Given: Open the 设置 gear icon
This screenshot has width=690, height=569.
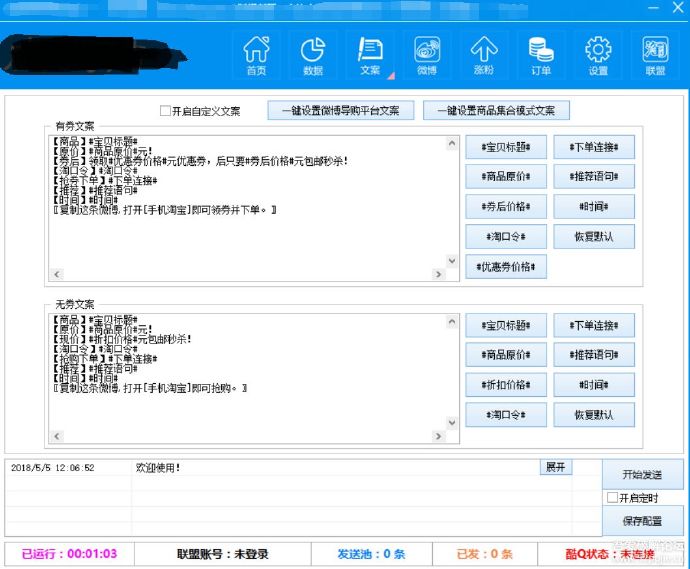Looking at the screenshot, I should click(598, 55).
